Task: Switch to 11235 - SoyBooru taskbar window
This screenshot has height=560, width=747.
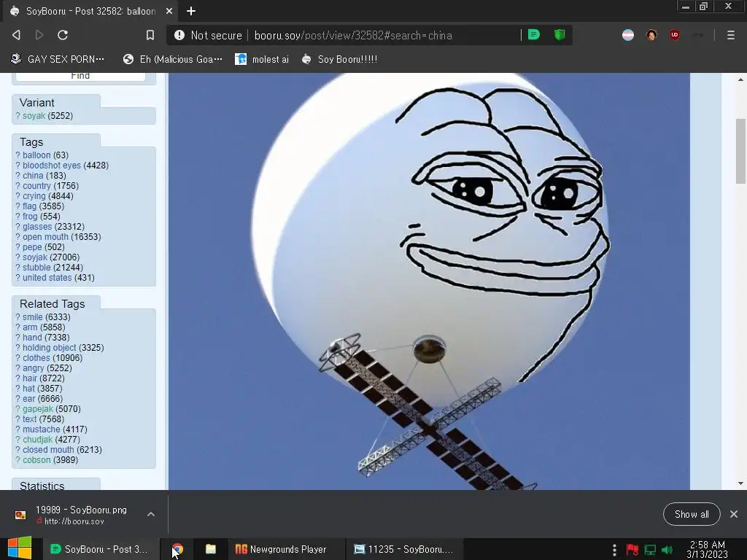Action: click(403, 549)
